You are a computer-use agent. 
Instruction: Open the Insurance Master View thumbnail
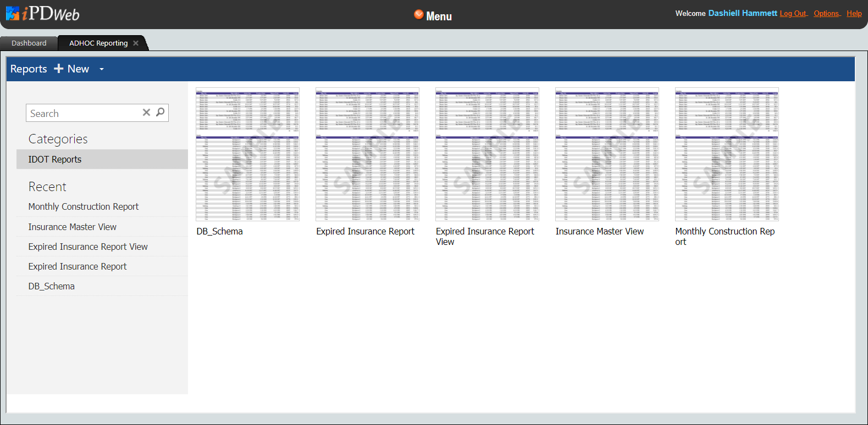[x=607, y=154]
